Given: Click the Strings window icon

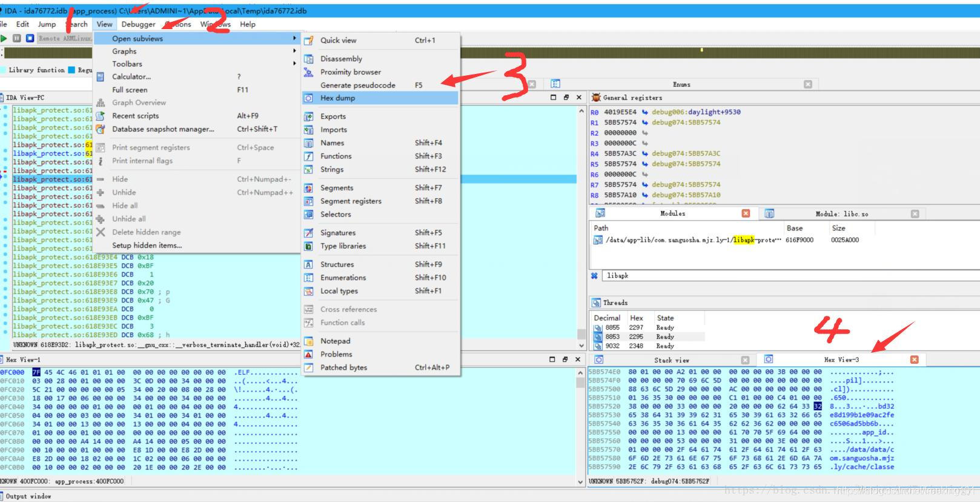Looking at the screenshot, I should point(308,170).
